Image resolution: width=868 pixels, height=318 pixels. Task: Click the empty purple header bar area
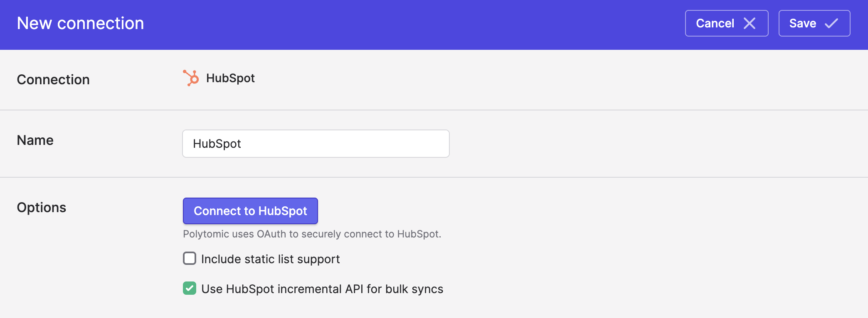(x=416, y=25)
